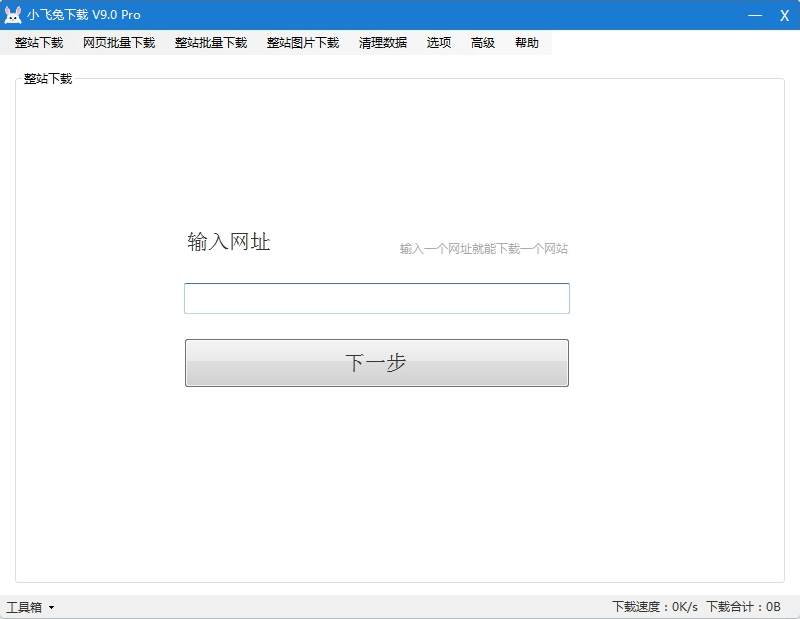Focus the URL input text box
Viewport: 800px width, 619px height.
click(376, 299)
